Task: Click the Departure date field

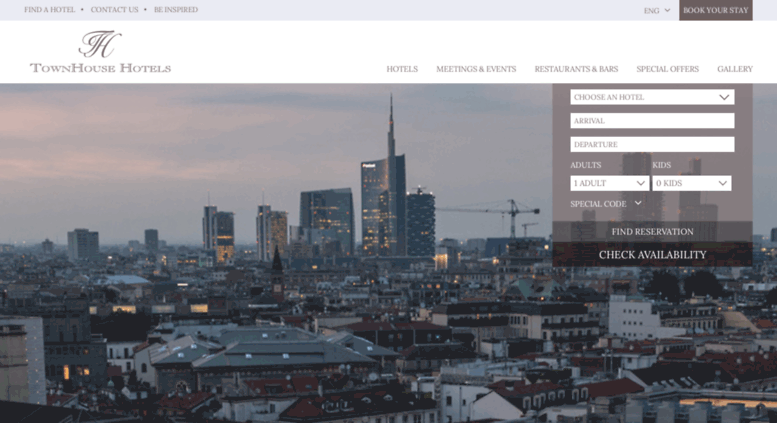Action: tap(652, 145)
